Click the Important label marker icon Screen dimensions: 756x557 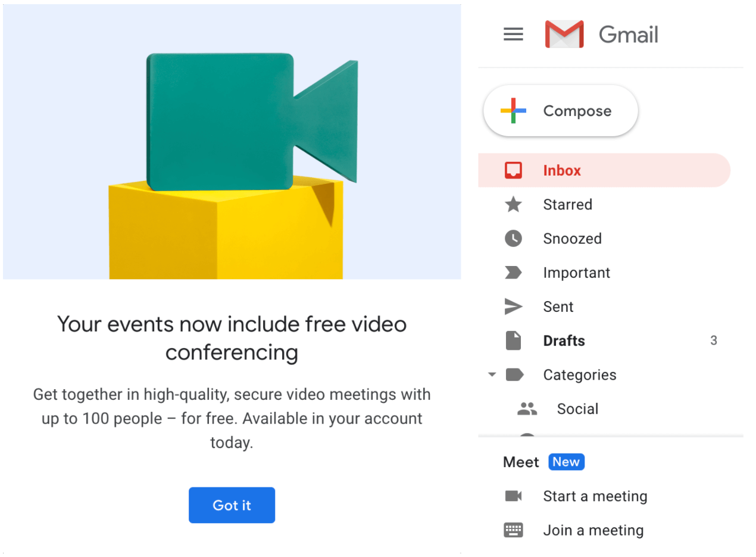tap(513, 273)
